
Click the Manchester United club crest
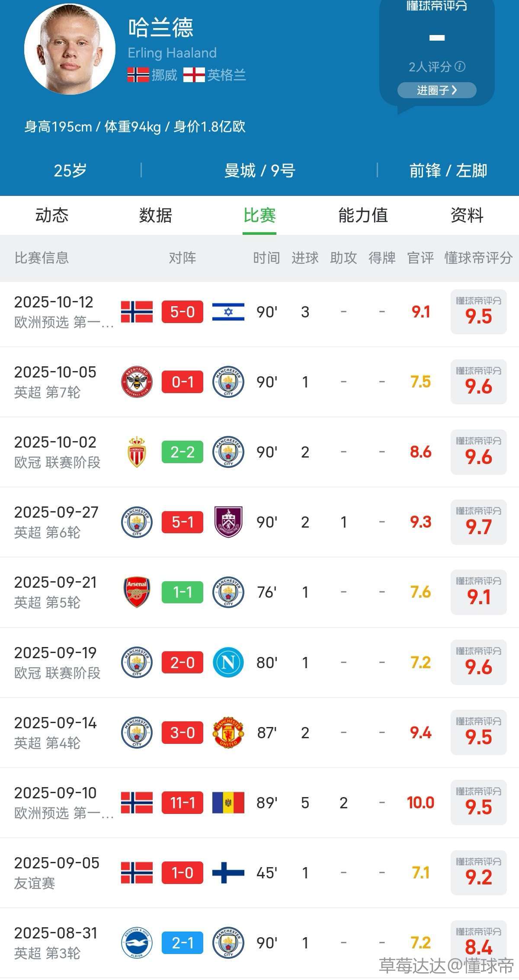[x=228, y=733]
